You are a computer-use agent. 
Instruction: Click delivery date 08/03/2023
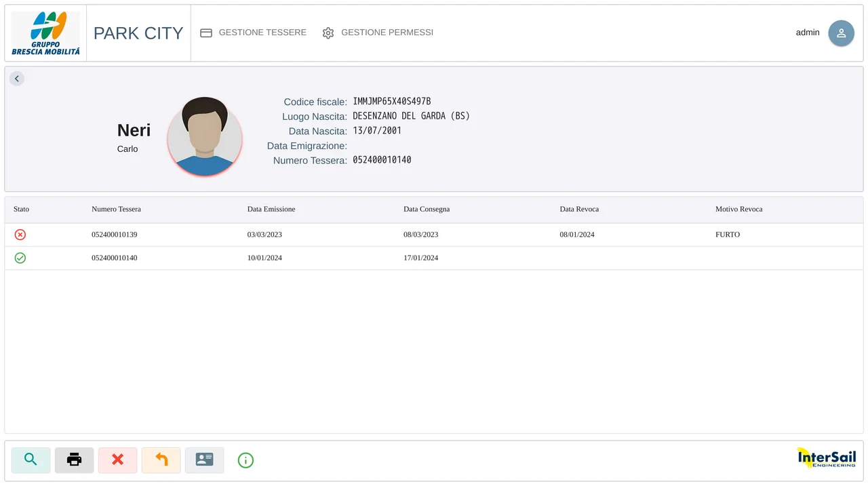click(x=421, y=235)
